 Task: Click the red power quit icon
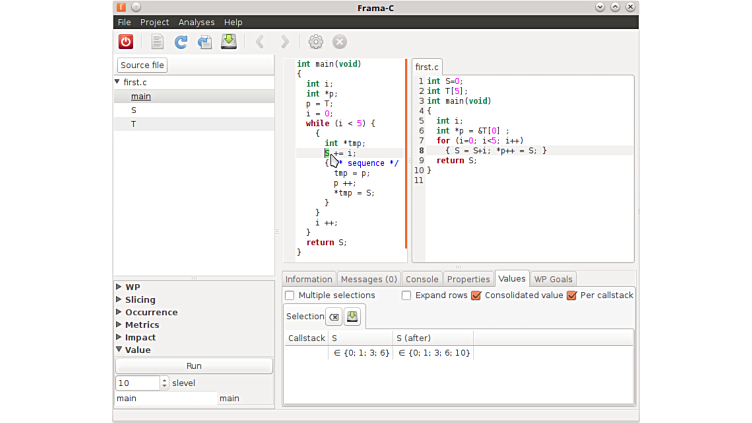point(126,42)
